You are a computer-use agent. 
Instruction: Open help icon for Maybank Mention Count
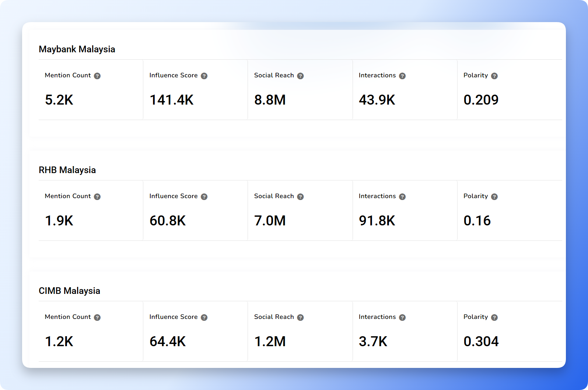pos(97,76)
